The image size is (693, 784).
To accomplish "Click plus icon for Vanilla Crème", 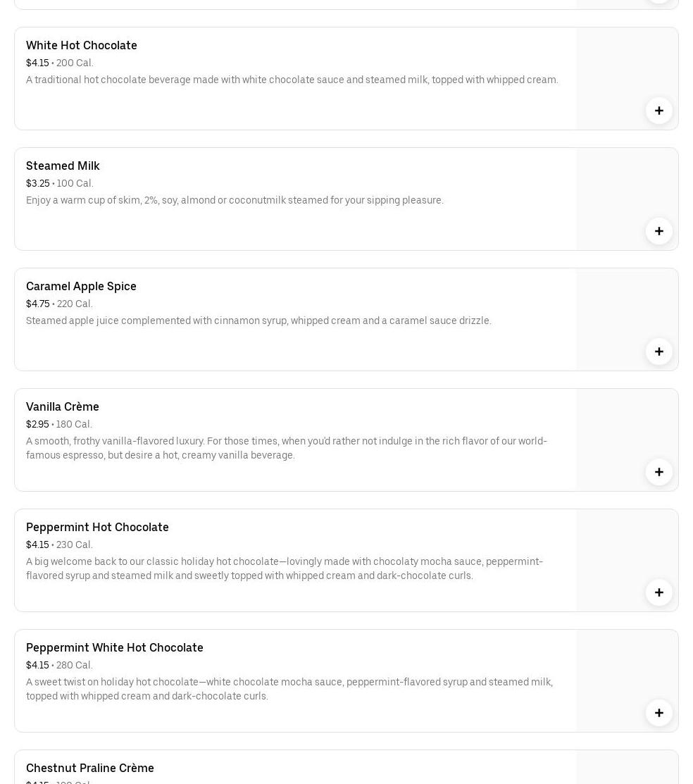I will [658, 472].
